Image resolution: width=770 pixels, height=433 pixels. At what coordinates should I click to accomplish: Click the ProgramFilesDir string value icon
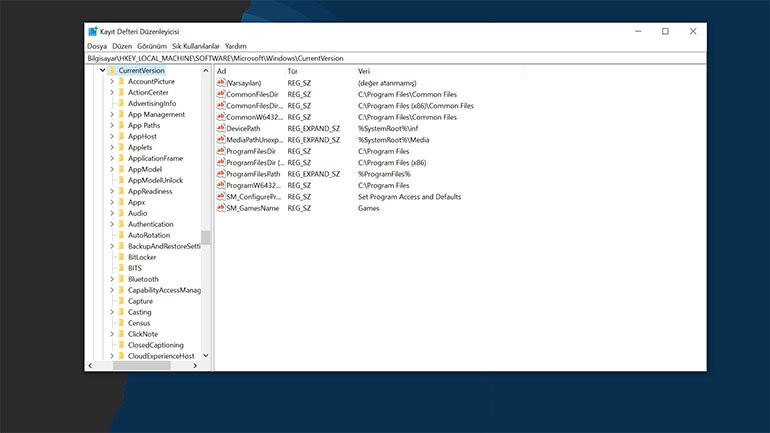(221, 151)
